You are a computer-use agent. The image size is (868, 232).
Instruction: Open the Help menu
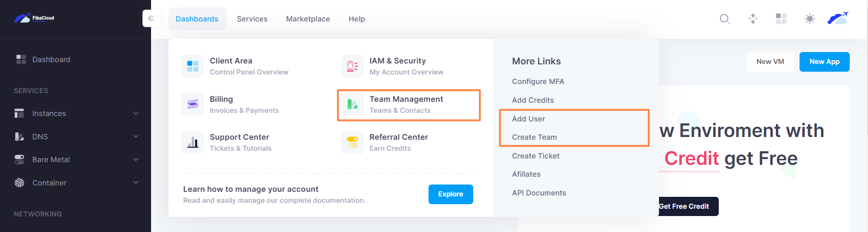(x=357, y=19)
